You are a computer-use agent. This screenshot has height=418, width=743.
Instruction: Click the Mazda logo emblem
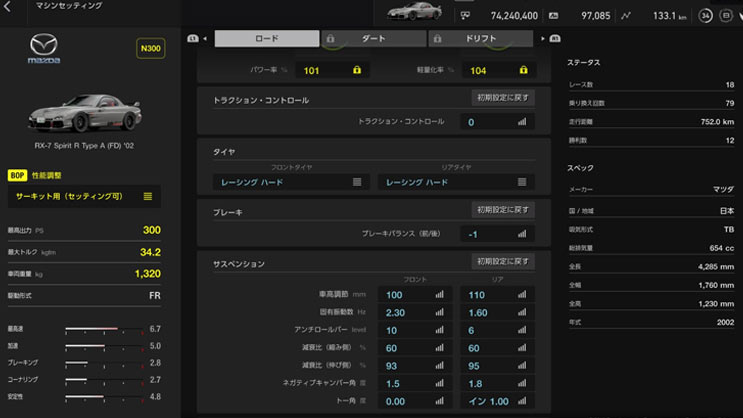pos(46,48)
